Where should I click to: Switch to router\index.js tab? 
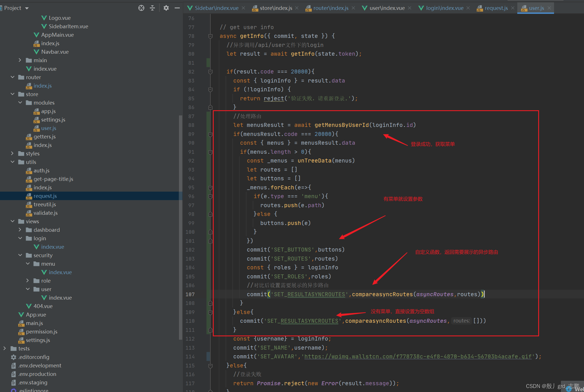[x=330, y=8]
